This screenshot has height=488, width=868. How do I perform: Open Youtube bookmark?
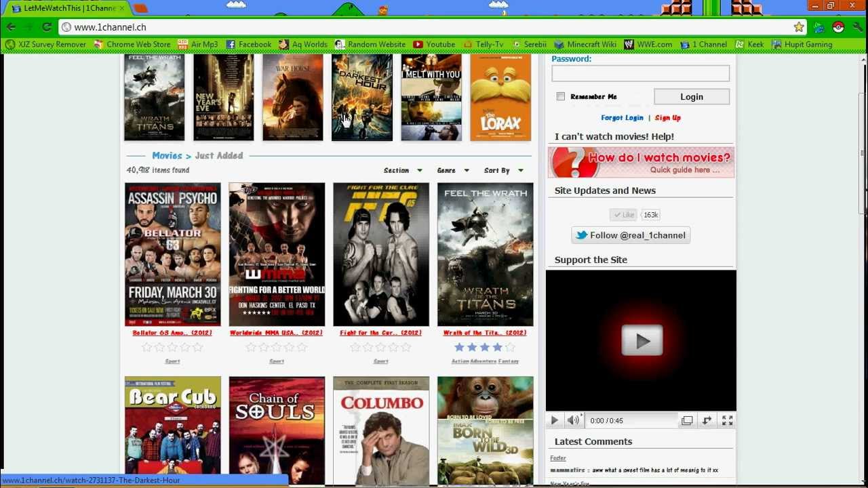click(434, 45)
